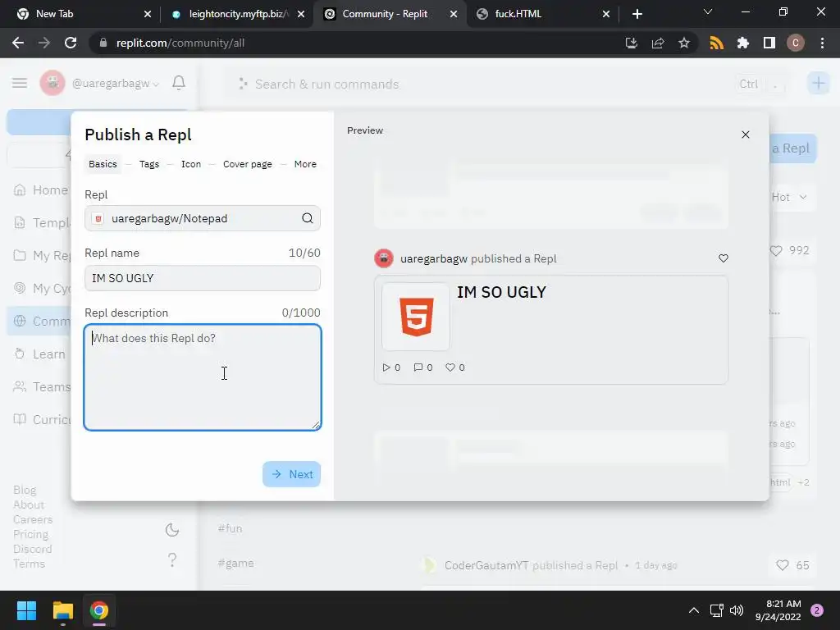Go to the Cover page step

pos(248,164)
